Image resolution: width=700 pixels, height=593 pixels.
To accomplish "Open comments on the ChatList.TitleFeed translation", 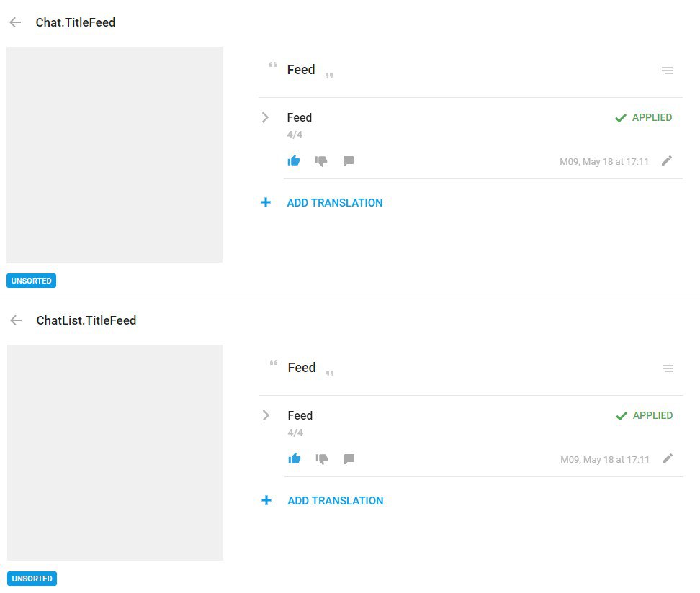I will point(349,459).
